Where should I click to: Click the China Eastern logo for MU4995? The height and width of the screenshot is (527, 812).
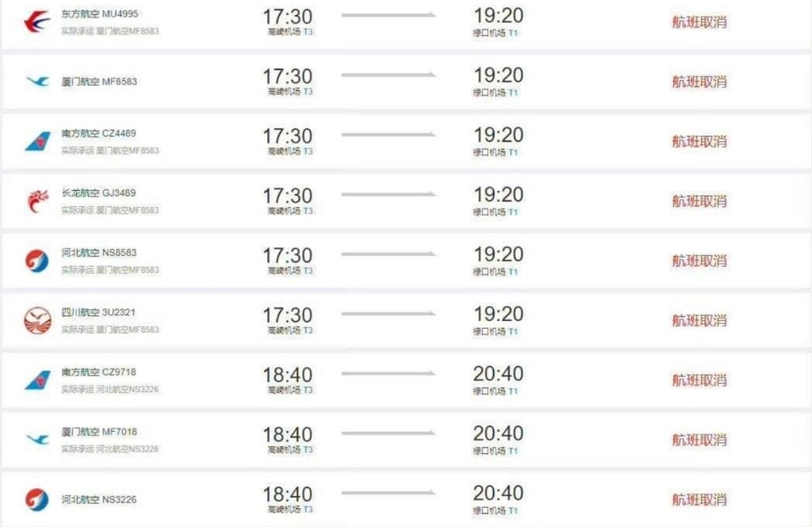point(36,22)
